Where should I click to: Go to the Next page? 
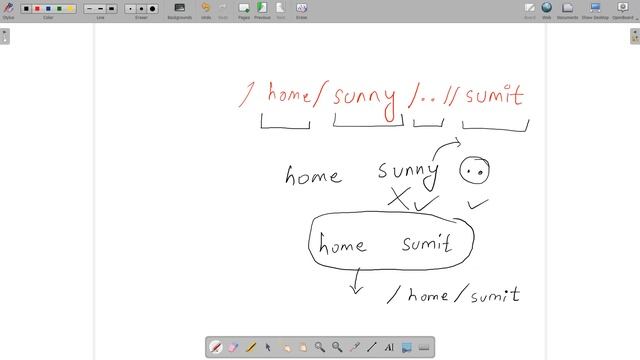coord(280,11)
